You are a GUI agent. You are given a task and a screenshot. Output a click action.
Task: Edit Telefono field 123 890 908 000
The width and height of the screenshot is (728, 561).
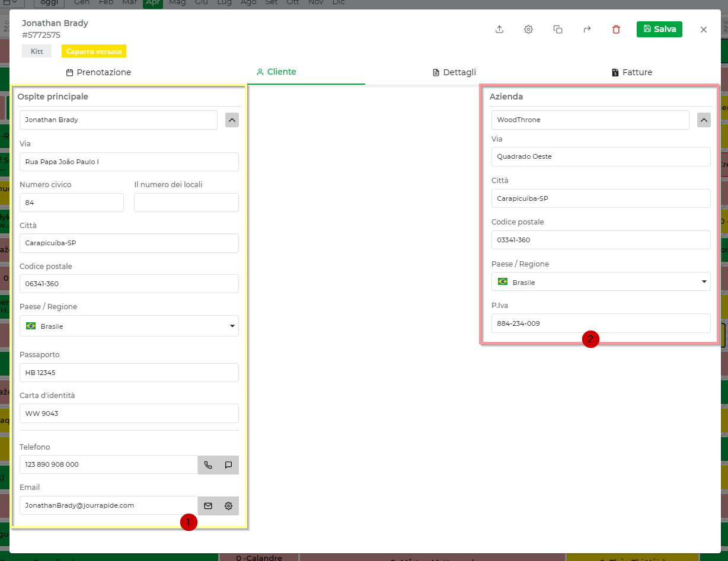(x=108, y=465)
